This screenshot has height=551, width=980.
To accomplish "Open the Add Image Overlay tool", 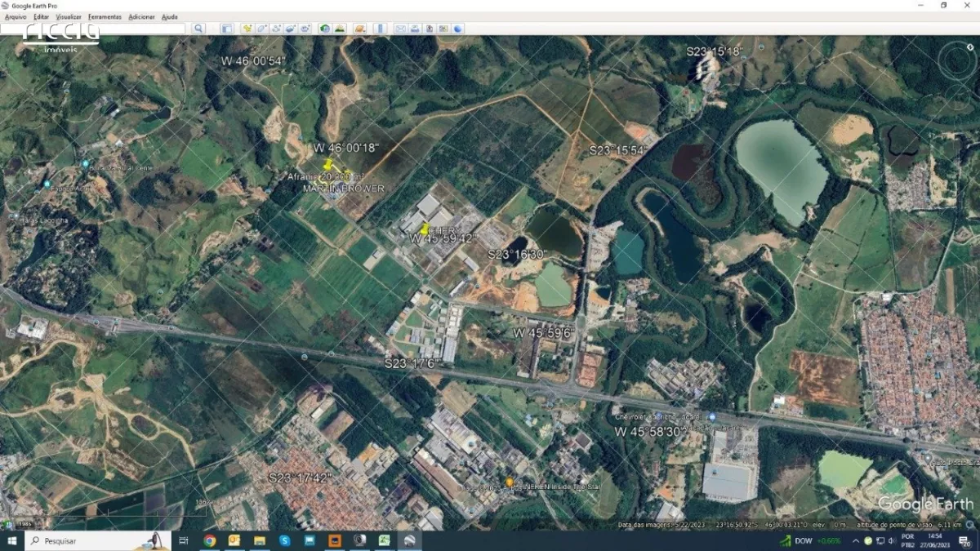I will tap(289, 29).
